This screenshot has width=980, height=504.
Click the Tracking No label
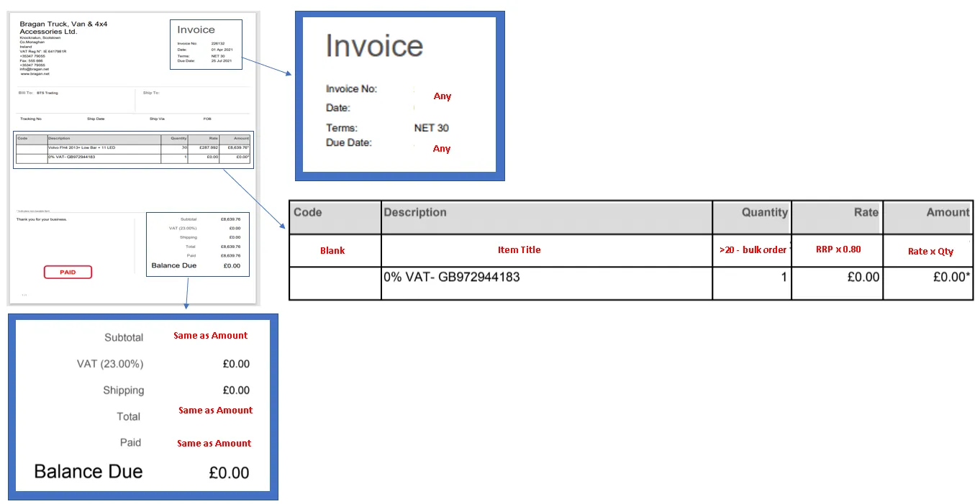31,119
